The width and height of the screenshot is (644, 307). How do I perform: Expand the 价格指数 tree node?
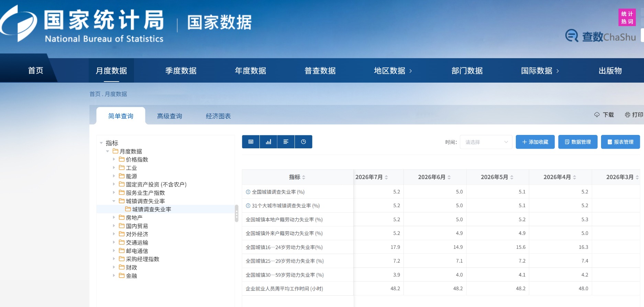click(x=114, y=159)
